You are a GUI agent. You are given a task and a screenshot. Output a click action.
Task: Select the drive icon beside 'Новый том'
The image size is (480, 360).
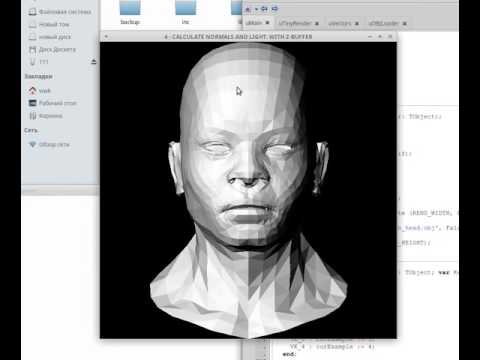[x=32, y=24]
